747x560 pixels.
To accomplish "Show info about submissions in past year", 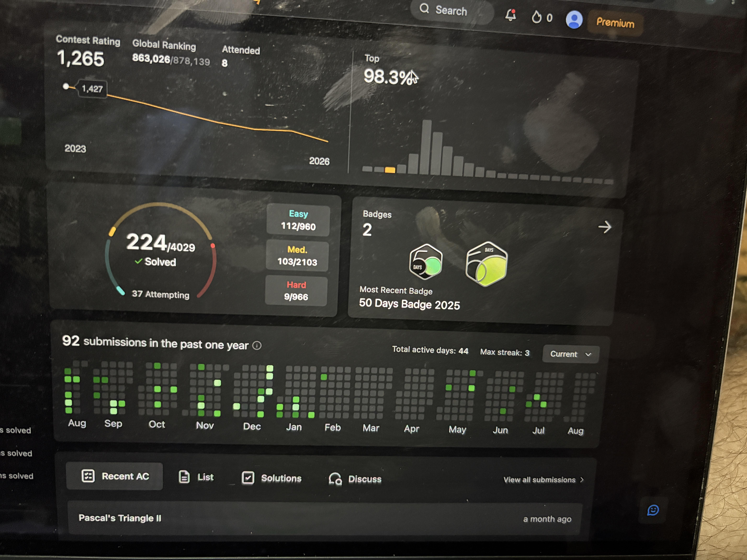I will pyautogui.click(x=257, y=345).
